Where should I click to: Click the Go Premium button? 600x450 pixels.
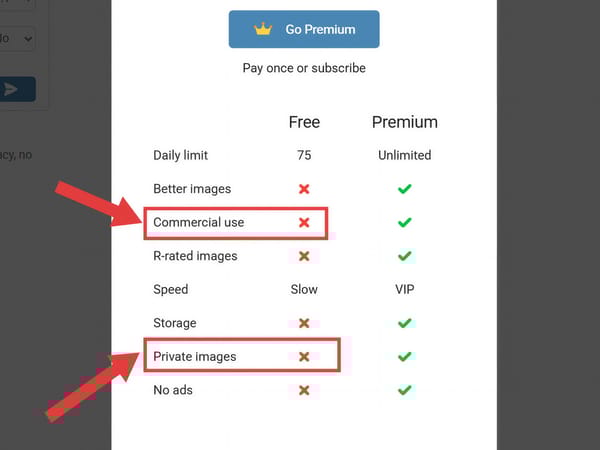(304, 30)
